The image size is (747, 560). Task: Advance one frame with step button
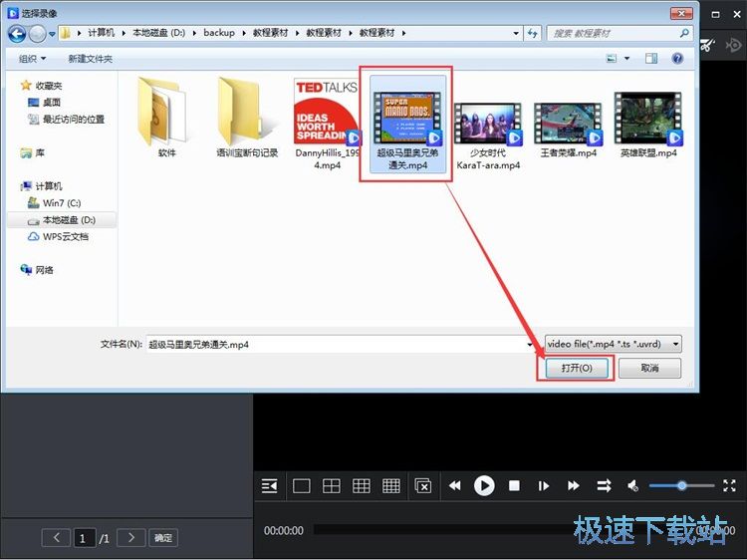(x=544, y=485)
